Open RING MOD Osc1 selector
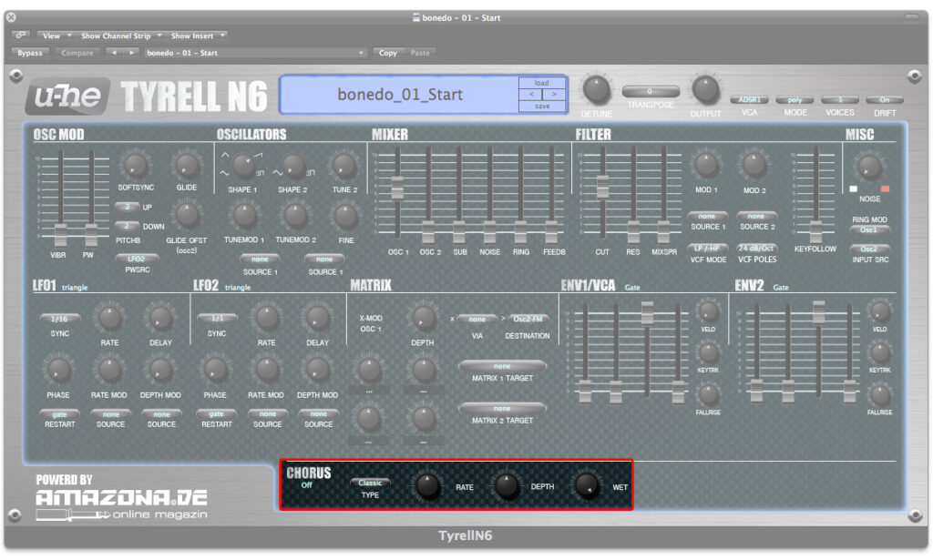Viewport: 933px width, 560px height. [869, 229]
